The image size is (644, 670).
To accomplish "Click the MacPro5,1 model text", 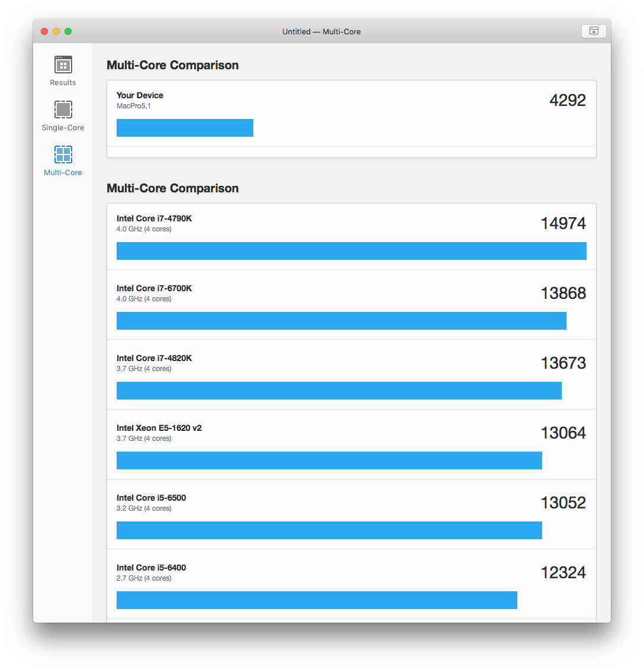I will (x=134, y=105).
